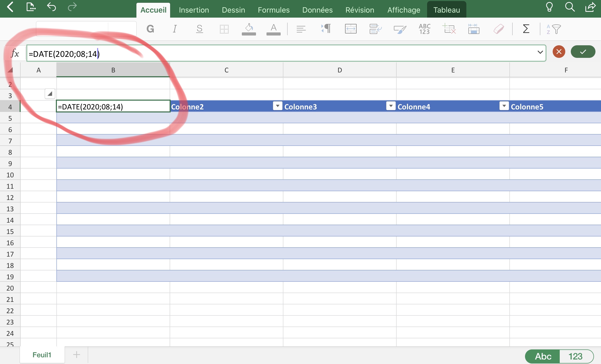This screenshot has width=601, height=364.
Task: Open the sort and filter icon
Action: click(554, 29)
